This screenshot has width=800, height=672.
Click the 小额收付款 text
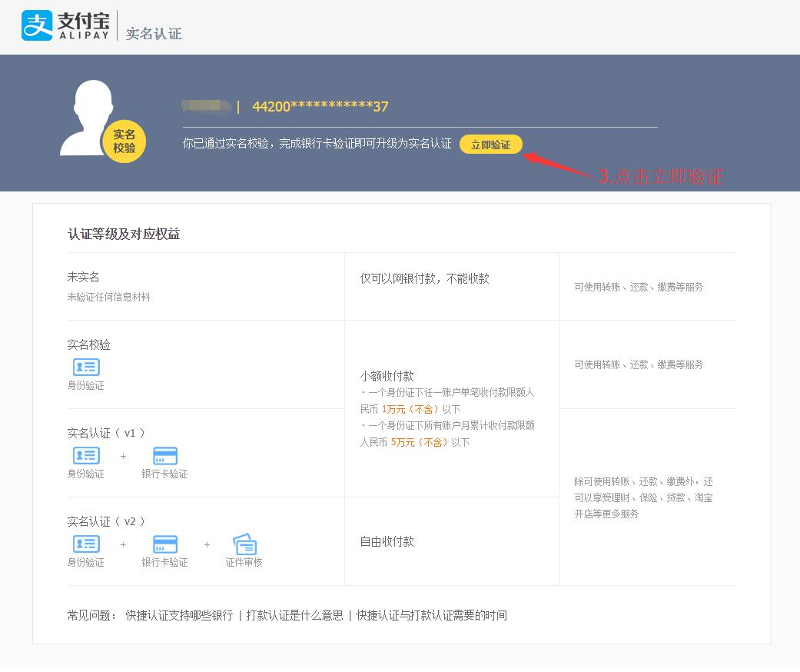tap(387, 376)
